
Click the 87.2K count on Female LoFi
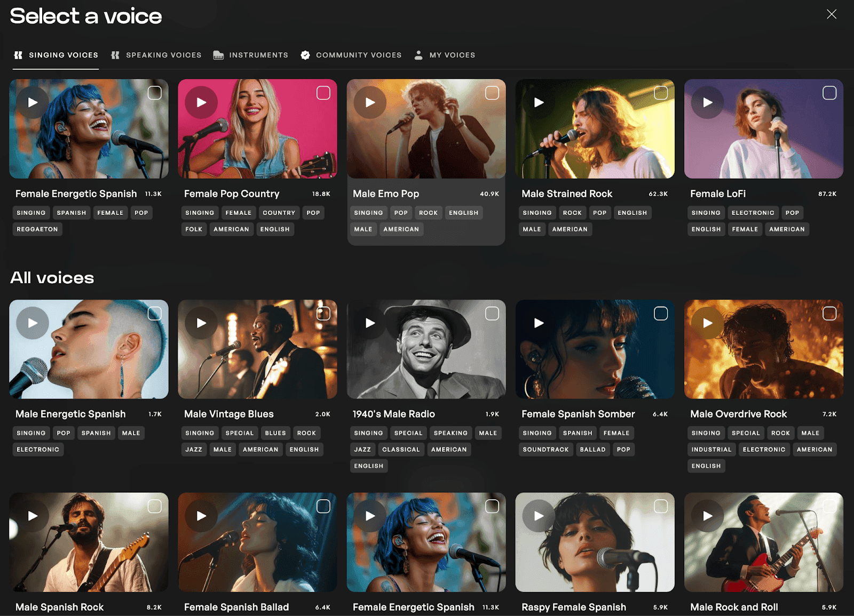[827, 194]
